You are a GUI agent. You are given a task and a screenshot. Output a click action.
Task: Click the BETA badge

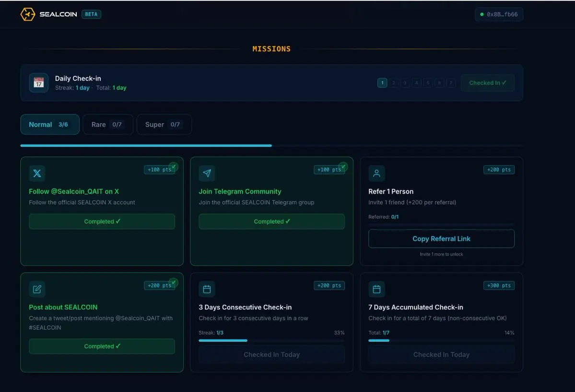pos(91,14)
